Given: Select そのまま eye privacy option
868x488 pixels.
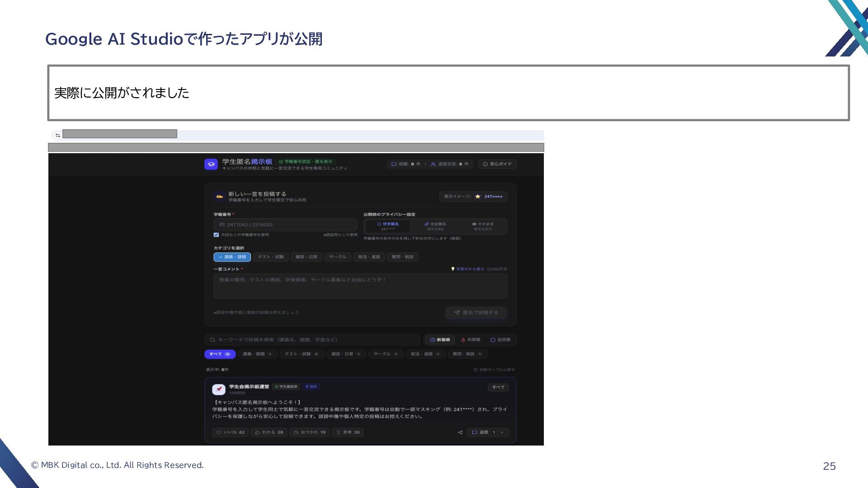Looking at the screenshot, I should pos(483,226).
